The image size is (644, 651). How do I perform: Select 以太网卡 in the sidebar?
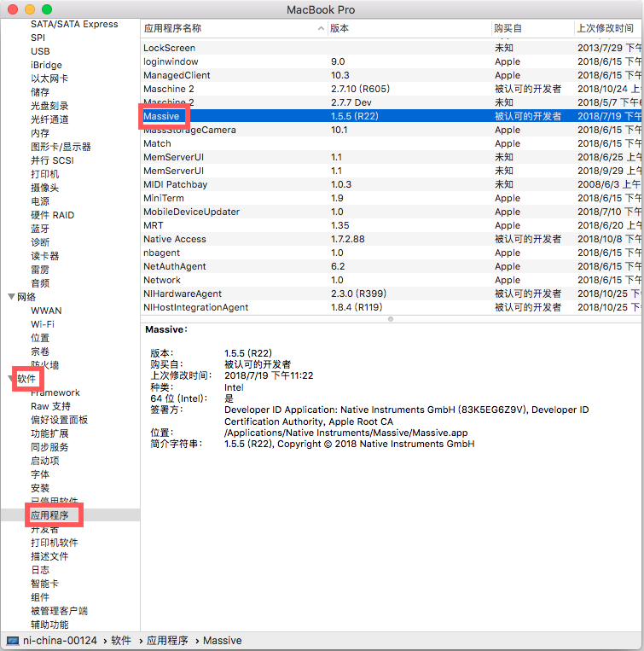coord(49,78)
